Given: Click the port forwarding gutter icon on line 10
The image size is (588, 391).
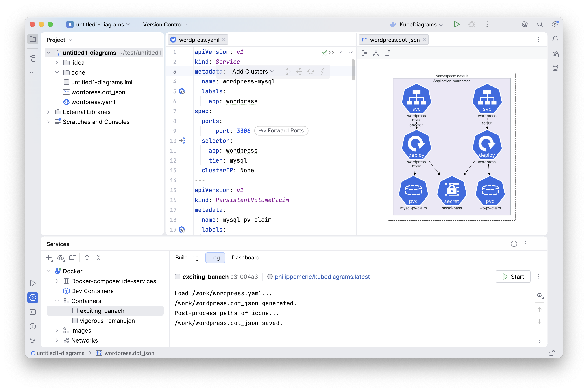Looking at the screenshot, I should click(182, 141).
